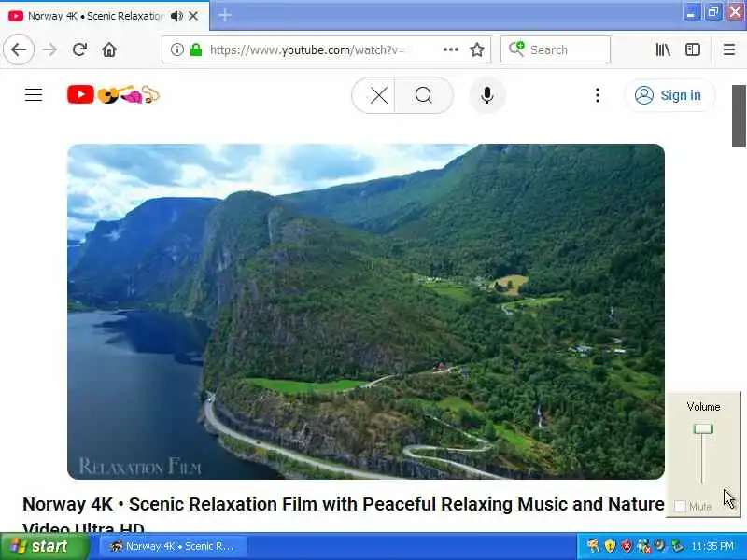Viewport: 747px width, 560px height.
Task: Check the Mute checkbox in Volume popup
Action: pyautogui.click(x=681, y=506)
